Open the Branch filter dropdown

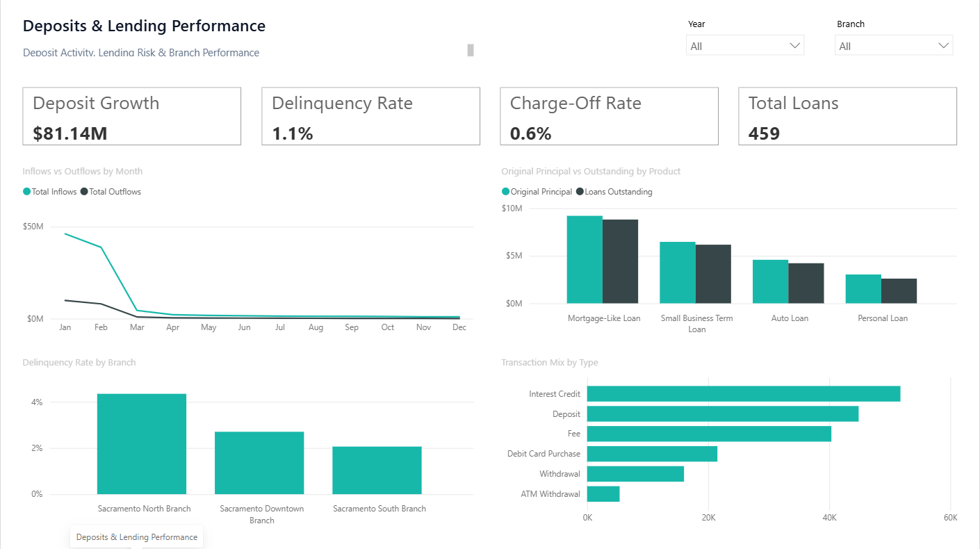click(894, 46)
